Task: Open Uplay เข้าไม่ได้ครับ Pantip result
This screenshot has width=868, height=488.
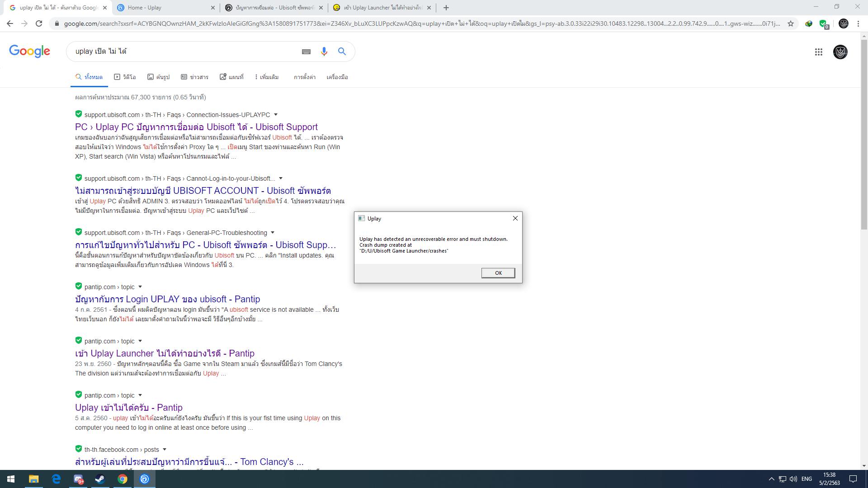Action: click(x=129, y=408)
